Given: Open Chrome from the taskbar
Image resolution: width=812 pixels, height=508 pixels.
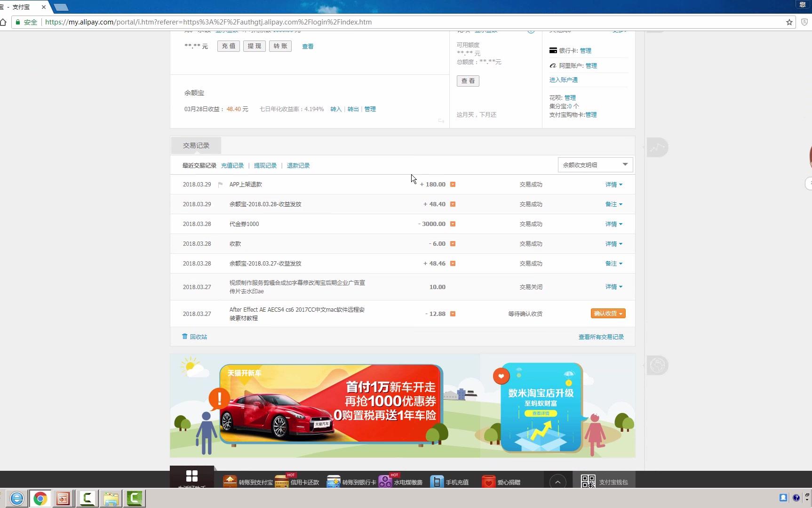Looking at the screenshot, I should pyautogui.click(x=40, y=498).
